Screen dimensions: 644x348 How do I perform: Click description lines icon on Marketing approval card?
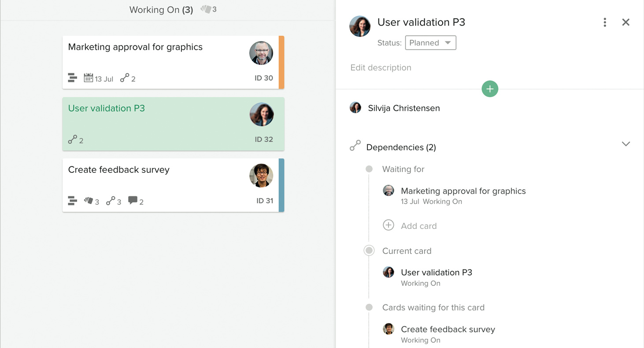pyautogui.click(x=73, y=78)
